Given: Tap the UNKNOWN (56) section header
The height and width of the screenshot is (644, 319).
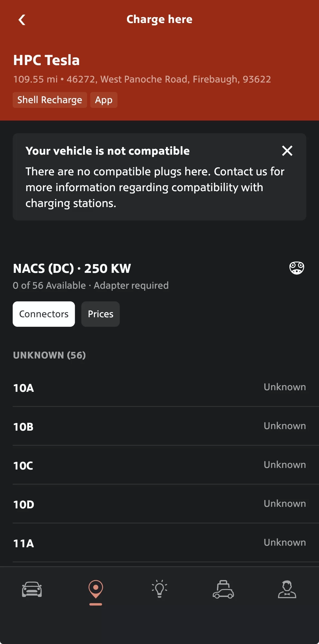Looking at the screenshot, I should (49, 355).
